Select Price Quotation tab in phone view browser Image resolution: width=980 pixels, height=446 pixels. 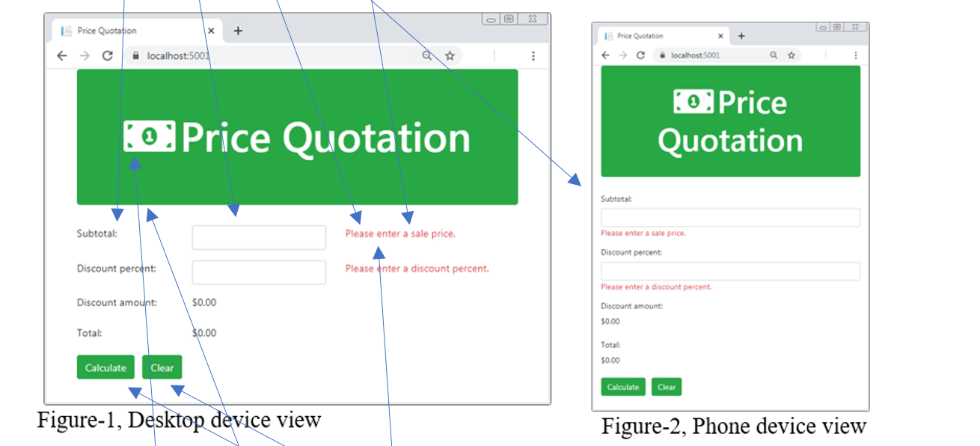tap(662, 36)
